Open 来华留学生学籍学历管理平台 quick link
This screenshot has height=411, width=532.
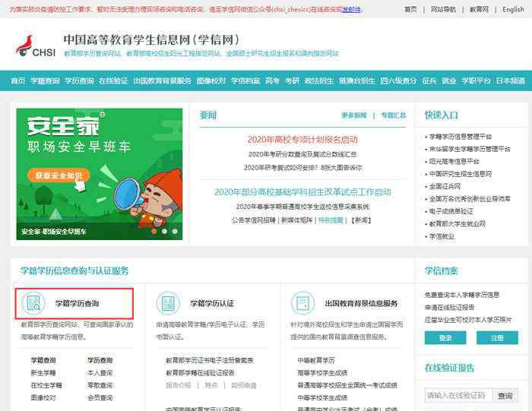click(470, 149)
